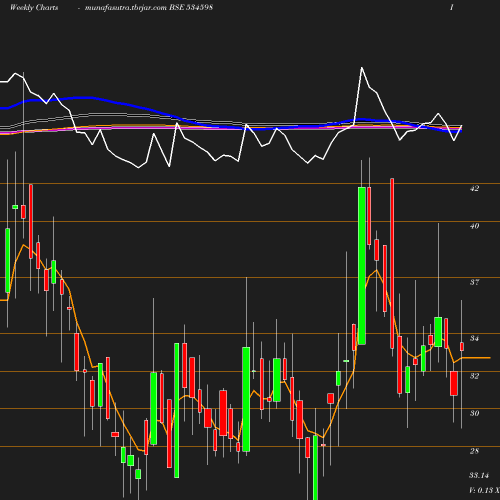Click the '28' price axis label
This screenshot has width=500, height=500.
pos(474,451)
